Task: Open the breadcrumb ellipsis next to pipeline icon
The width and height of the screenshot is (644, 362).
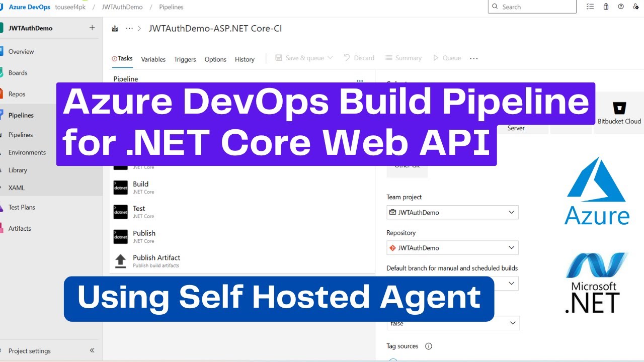Action: (129, 29)
